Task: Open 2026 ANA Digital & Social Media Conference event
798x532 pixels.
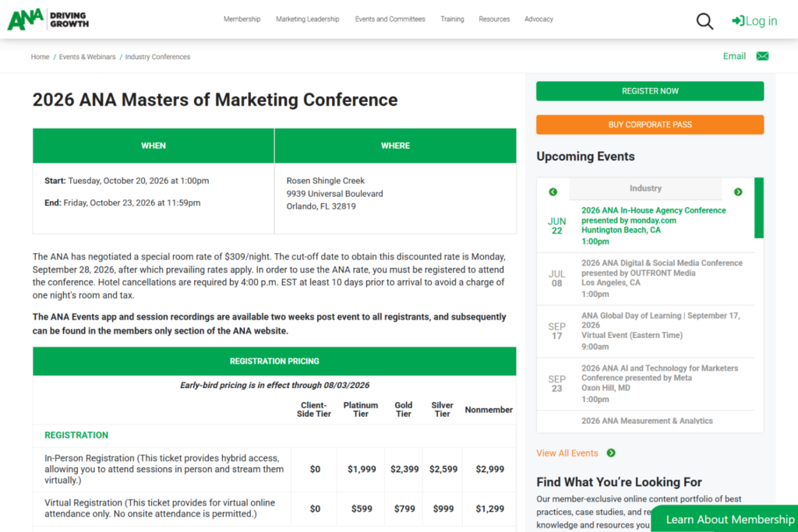Action: [x=662, y=273]
